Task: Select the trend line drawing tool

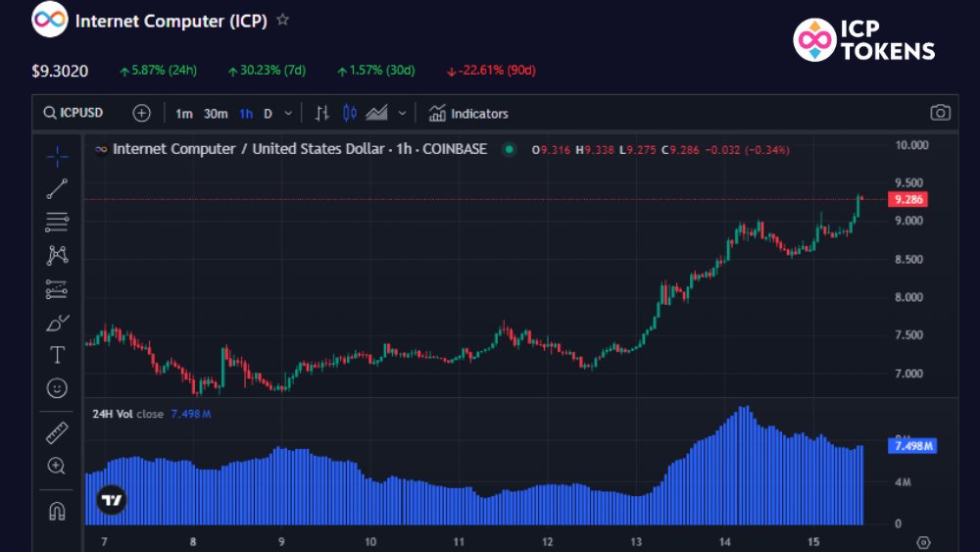Action: click(57, 189)
